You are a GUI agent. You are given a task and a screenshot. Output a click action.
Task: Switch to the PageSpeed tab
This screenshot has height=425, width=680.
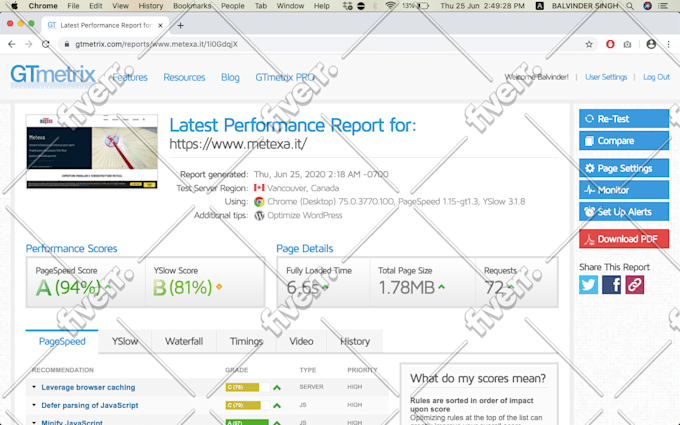62,342
